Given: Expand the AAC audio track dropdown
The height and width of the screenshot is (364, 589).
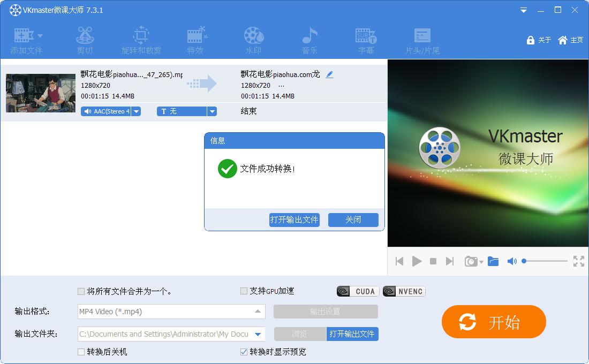Looking at the screenshot, I should click(136, 111).
